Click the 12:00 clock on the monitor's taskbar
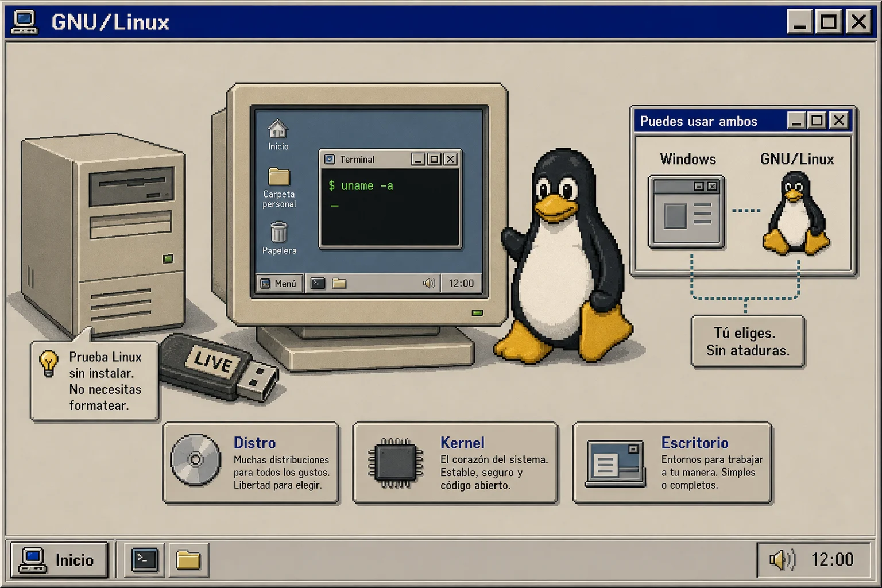 coord(461,283)
